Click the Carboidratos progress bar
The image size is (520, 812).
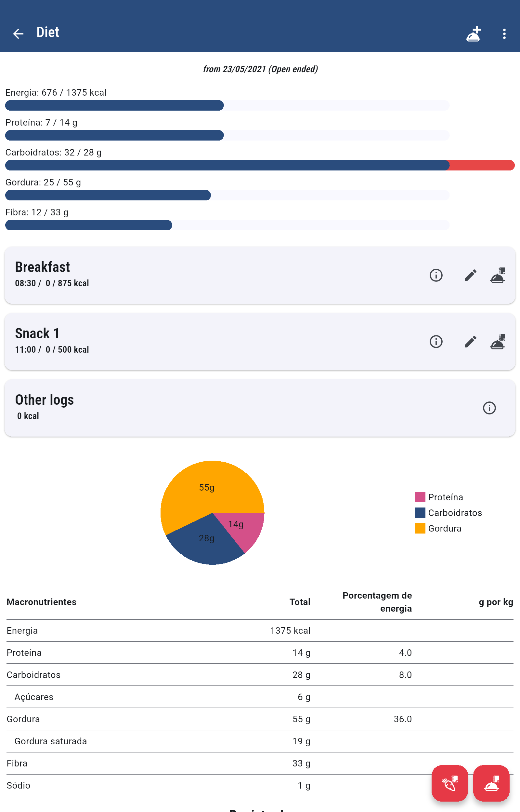point(259,165)
